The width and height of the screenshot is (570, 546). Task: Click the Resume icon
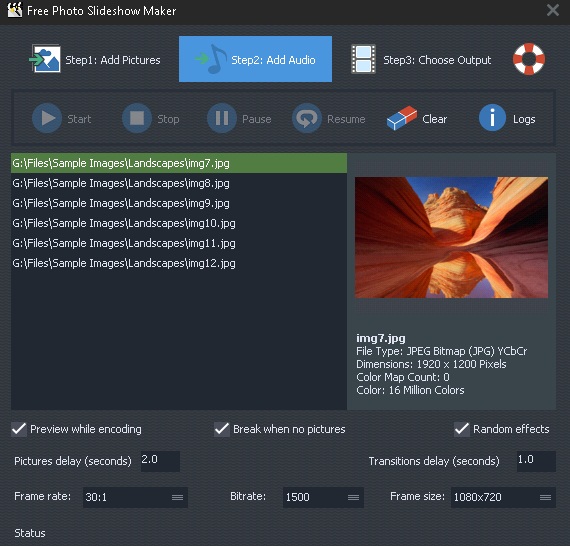click(x=306, y=118)
